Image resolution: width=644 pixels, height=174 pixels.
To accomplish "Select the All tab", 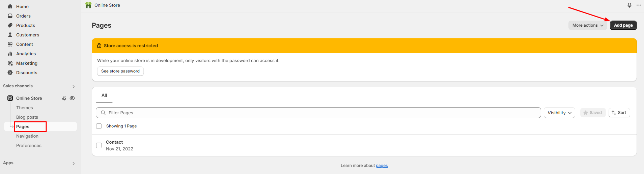I will coord(104,95).
